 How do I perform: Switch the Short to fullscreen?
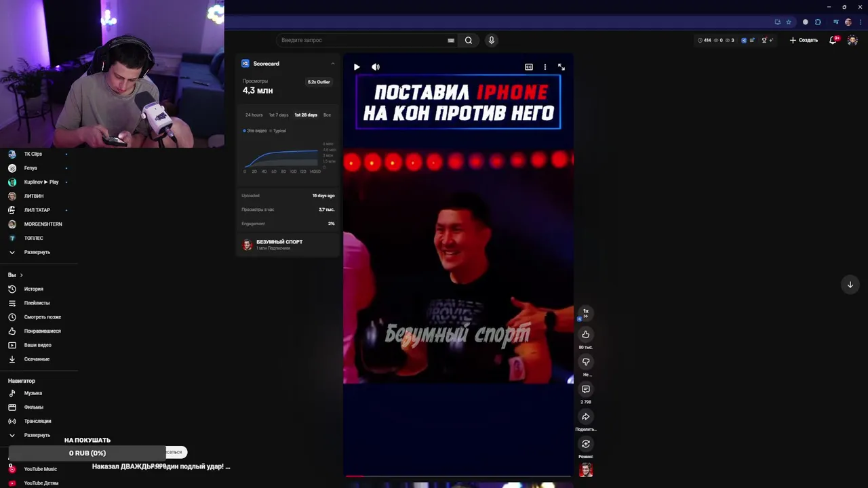pyautogui.click(x=561, y=67)
